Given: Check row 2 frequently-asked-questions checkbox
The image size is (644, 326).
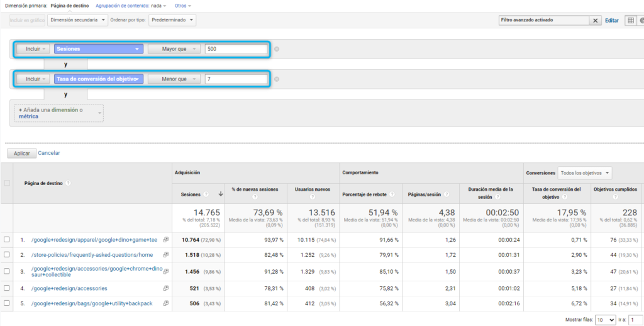Looking at the screenshot, I should (x=6, y=255).
